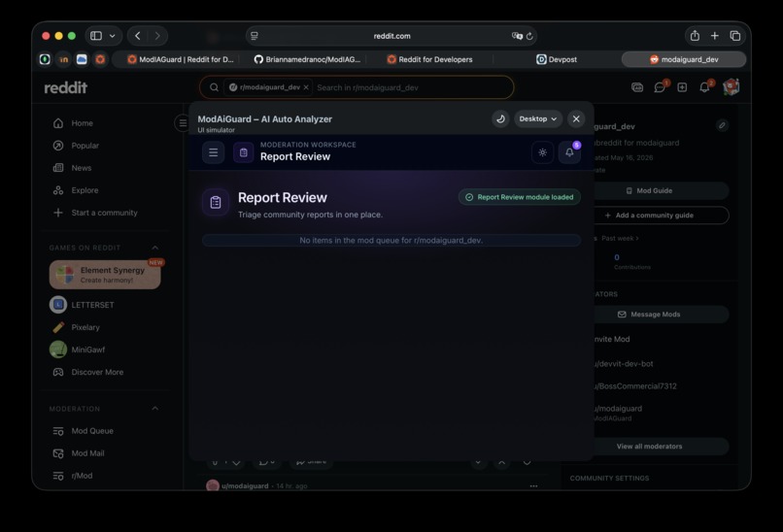Switch to the GitHub ModIAG tab
This screenshot has width=783, height=532.
click(x=307, y=59)
